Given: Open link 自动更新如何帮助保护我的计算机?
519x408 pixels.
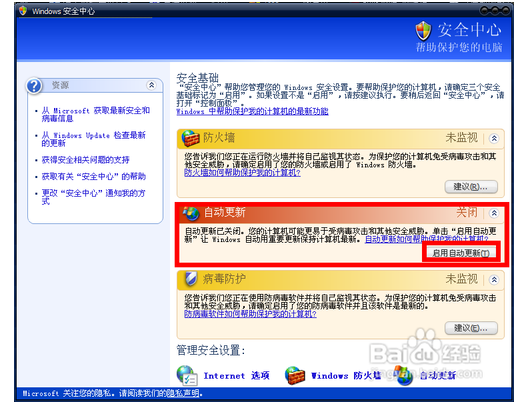Looking at the screenshot, I should tap(427, 239).
